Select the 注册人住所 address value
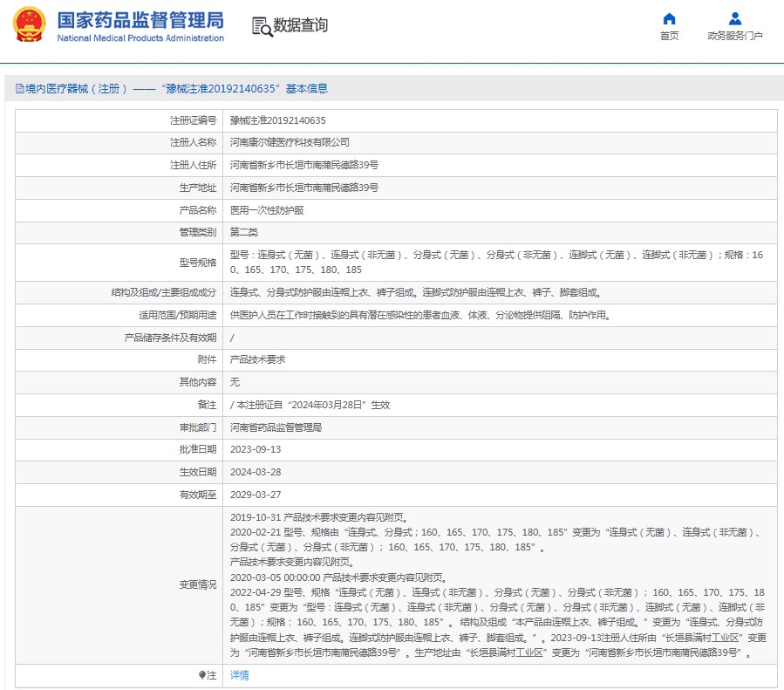Viewport: 784px width, 690px height. (x=304, y=165)
